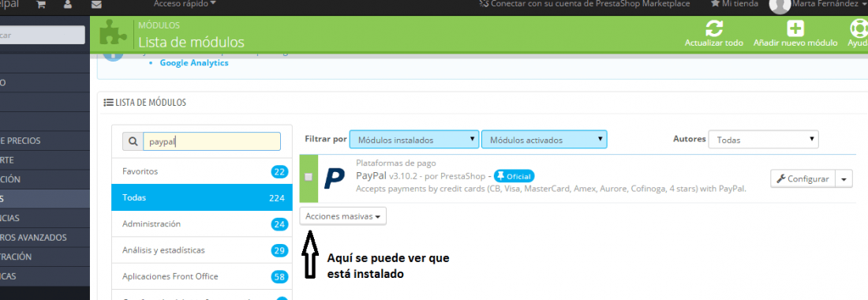Click the module search field containing paypal
868x300 pixels.
click(x=211, y=141)
